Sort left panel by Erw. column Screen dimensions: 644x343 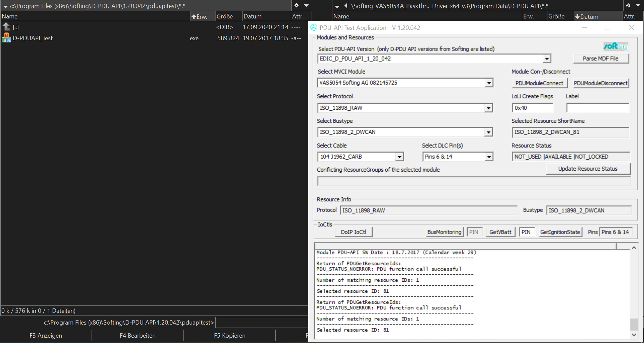coord(202,16)
